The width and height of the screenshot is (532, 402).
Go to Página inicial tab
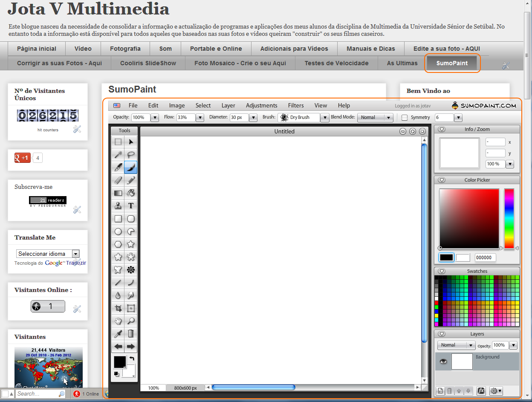(37, 49)
